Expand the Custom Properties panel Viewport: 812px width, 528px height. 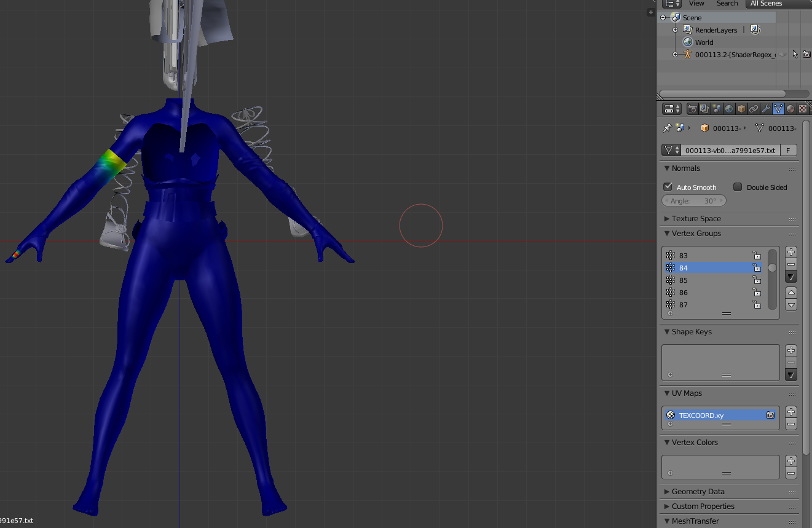point(667,506)
